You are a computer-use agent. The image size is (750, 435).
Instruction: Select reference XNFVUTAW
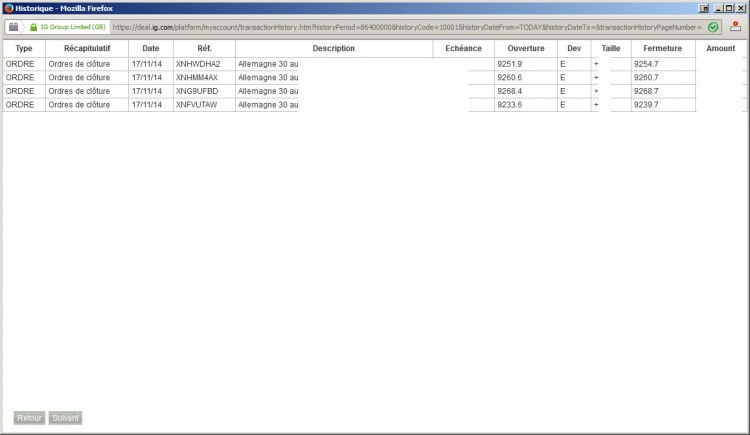(x=197, y=105)
